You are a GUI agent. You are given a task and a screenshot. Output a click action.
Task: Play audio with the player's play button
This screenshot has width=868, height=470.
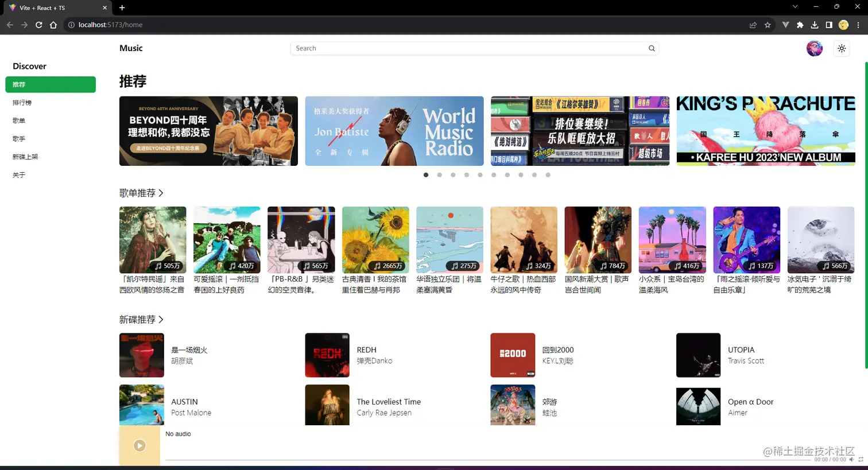tap(139, 445)
